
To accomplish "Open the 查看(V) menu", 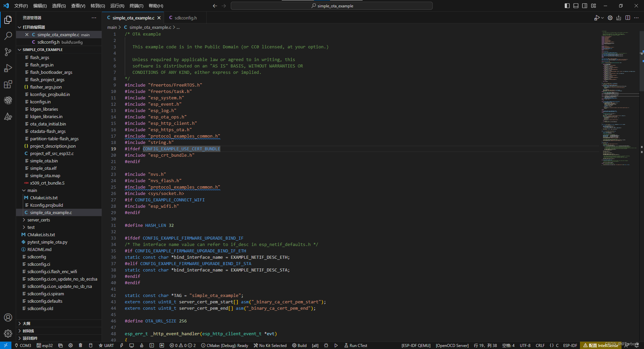I will pos(78,6).
